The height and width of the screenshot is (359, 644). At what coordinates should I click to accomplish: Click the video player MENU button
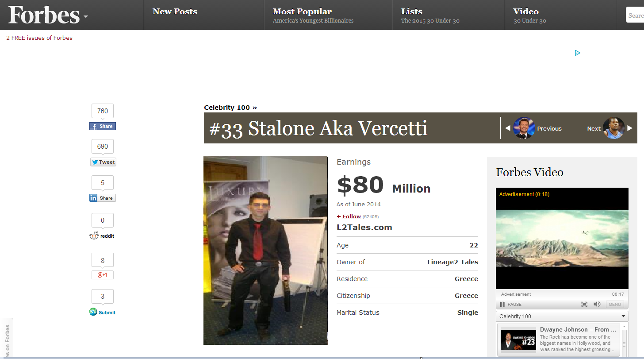click(x=615, y=304)
